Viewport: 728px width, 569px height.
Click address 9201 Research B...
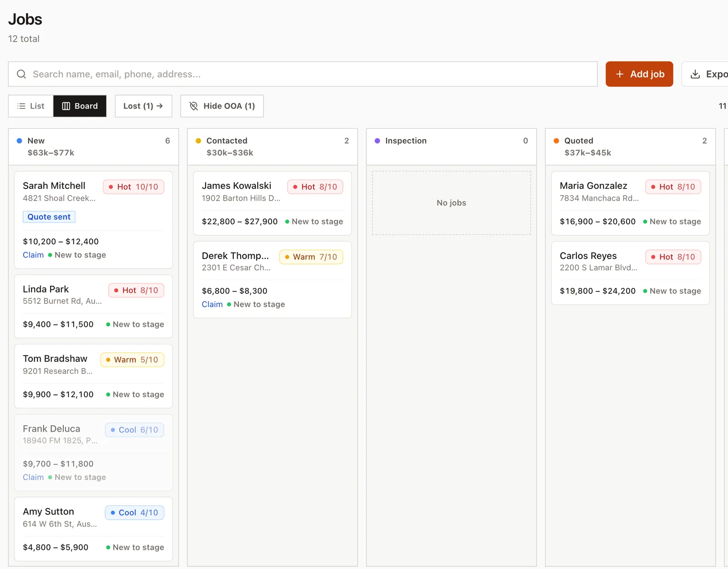(x=58, y=371)
